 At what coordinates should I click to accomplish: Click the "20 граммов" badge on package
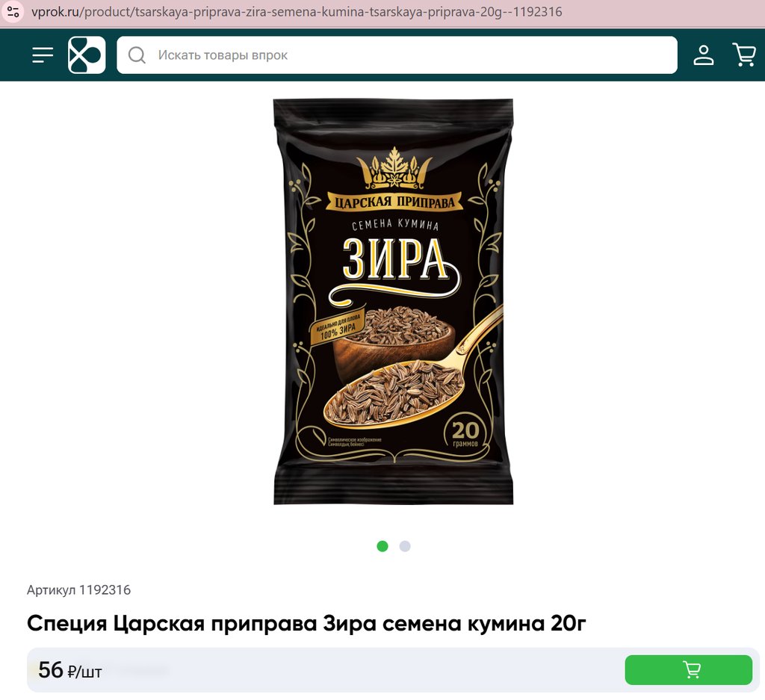(465, 433)
